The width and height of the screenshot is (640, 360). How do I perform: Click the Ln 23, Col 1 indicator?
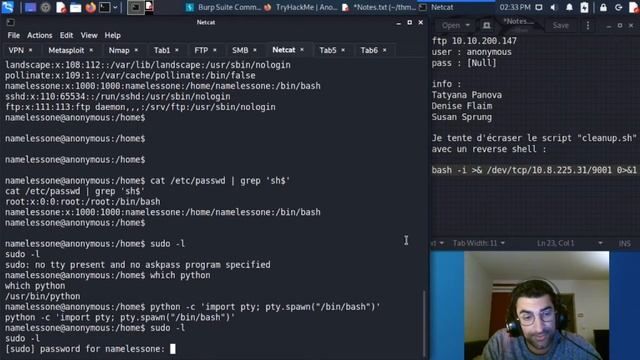coord(556,243)
